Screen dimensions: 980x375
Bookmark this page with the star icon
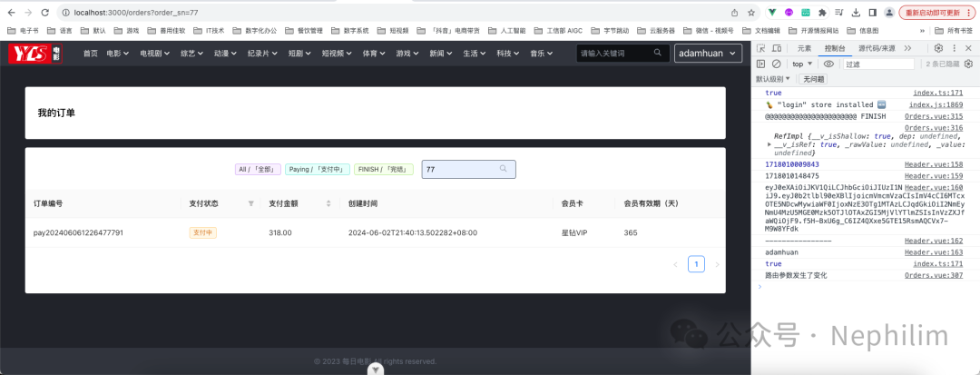750,13
